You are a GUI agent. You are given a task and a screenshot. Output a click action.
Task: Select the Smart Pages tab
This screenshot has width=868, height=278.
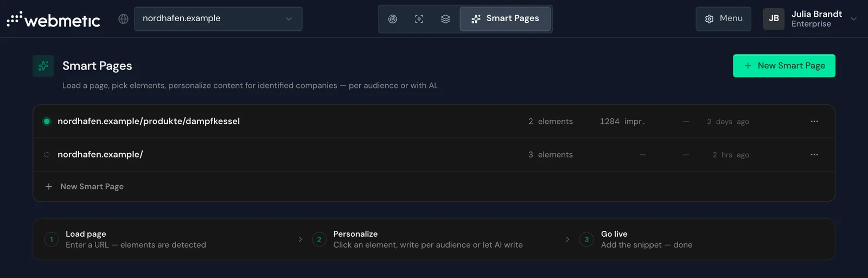point(505,18)
